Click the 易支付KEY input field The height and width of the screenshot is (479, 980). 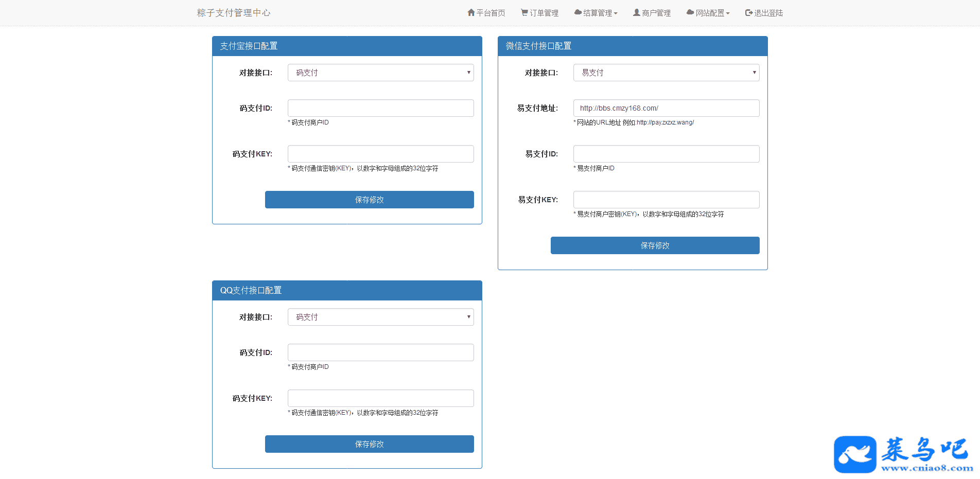click(x=666, y=200)
